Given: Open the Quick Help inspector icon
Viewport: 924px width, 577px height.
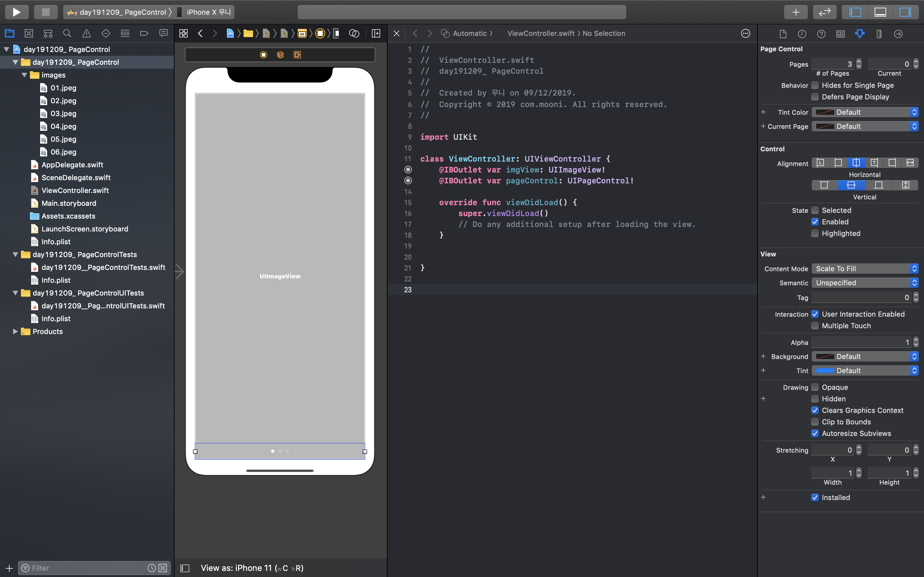Looking at the screenshot, I should [x=821, y=34].
